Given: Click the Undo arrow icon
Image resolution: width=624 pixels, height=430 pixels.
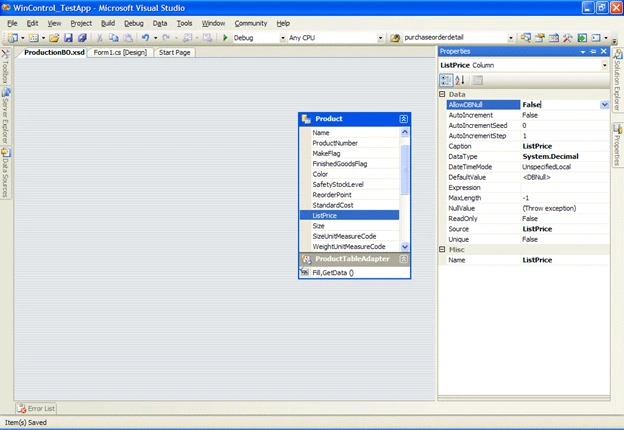Looking at the screenshot, I should tap(146, 38).
